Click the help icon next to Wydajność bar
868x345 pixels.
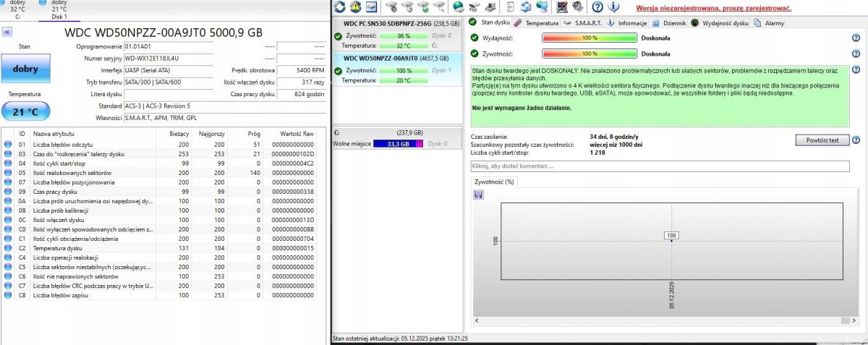[x=856, y=38]
